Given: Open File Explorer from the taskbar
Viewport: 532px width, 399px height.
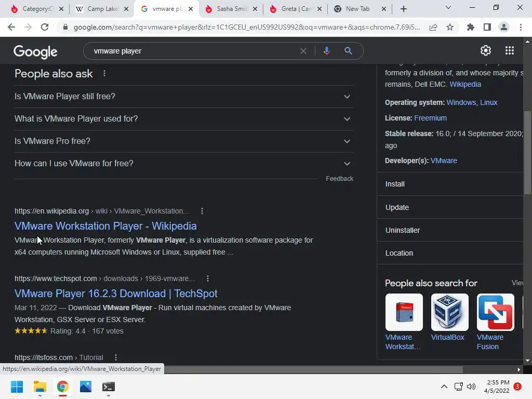Looking at the screenshot, I should (39, 387).
